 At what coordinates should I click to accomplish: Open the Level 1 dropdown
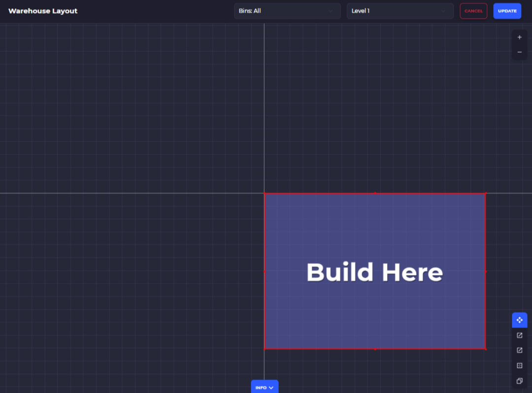pyautogui.click(x=400, y=11)
